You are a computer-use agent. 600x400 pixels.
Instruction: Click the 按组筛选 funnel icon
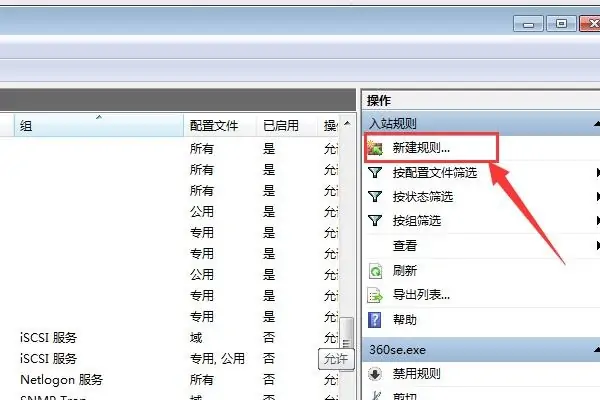[375, 221]
